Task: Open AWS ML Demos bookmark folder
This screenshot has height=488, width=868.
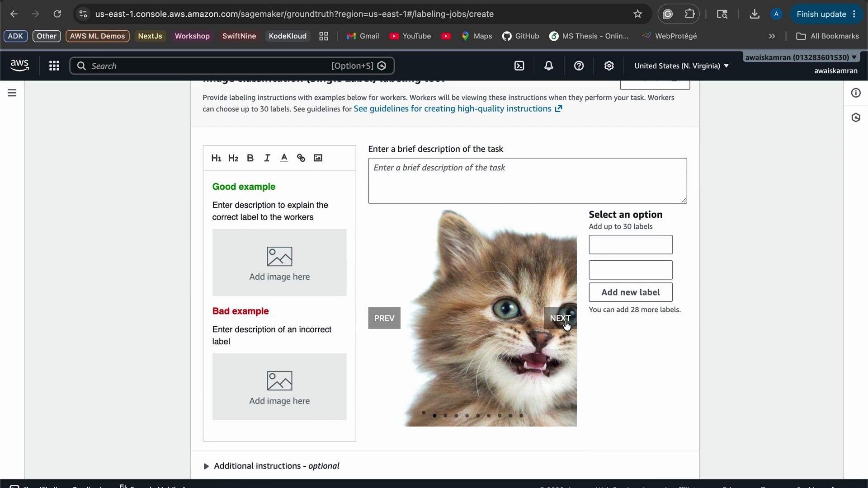Action: pos(98,36)
